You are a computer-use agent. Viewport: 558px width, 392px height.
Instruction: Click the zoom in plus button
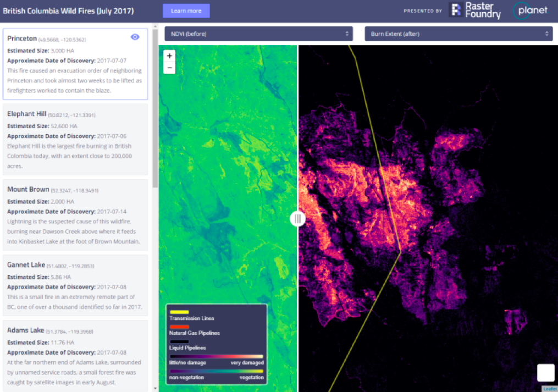coord(169,56)
